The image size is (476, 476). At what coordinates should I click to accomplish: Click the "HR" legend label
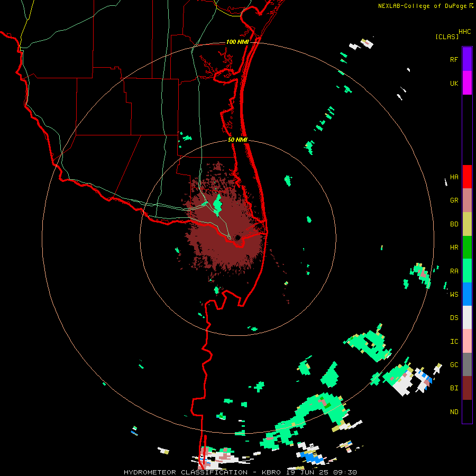454,248
